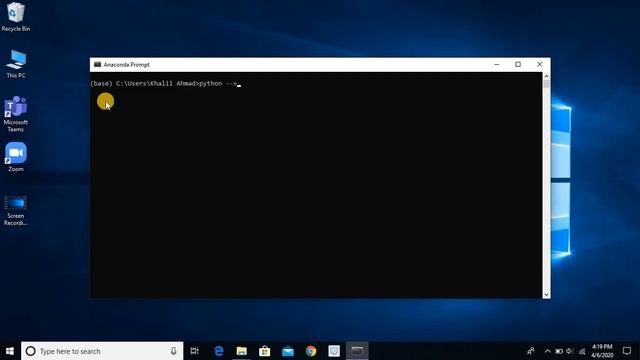Open File Explorer from taskbar
Screen dimensions: 640x360
pos(242,351)
